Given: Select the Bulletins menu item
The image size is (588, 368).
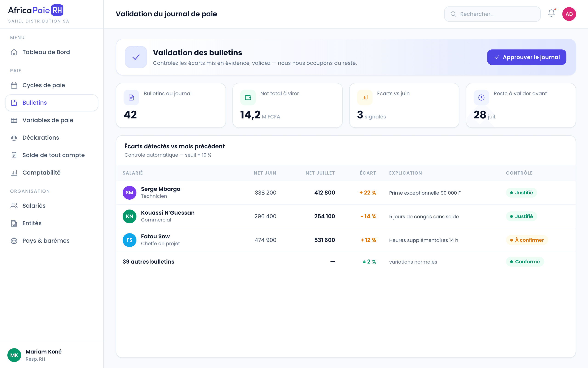Looking at the screenshot, I should click(51, 103).
